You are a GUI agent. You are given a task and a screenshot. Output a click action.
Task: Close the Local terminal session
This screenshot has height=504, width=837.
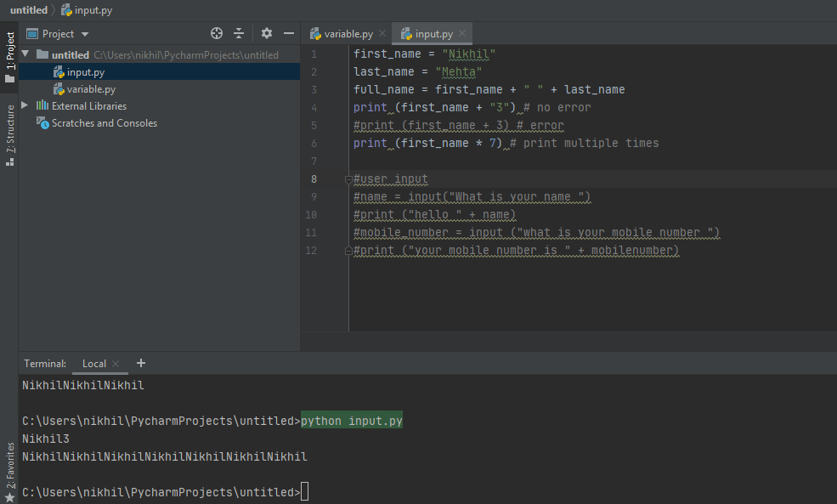(116, 364)
